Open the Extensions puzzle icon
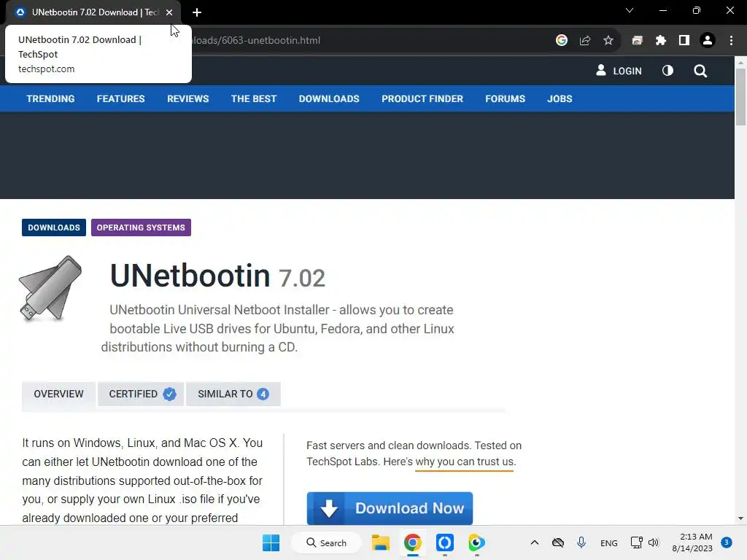The height and width of the screenshot is (560, 747). pyautogui.click(x=661, y=41)
